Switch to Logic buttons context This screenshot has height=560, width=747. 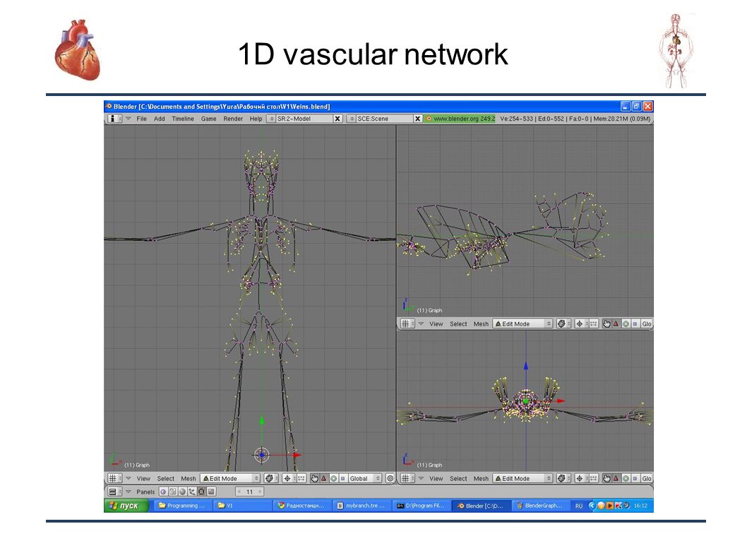click(163, 492)
